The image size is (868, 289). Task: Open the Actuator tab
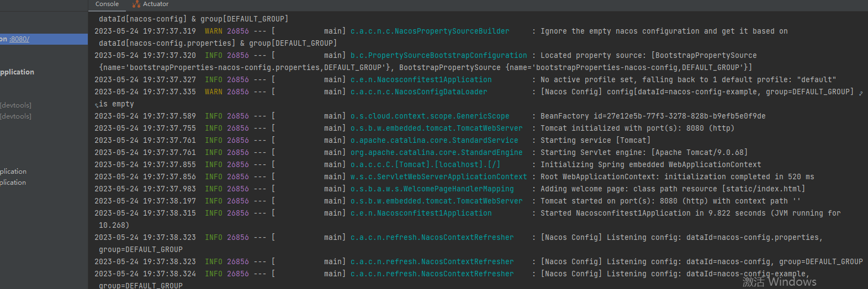coord(156,4)
